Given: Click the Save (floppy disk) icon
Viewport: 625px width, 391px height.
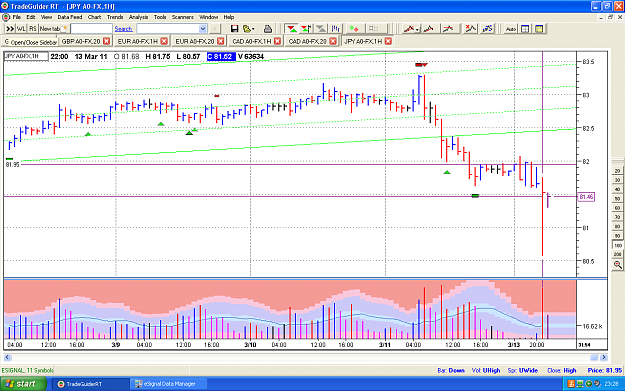Looking at the screenshot, I should (234, 29).
